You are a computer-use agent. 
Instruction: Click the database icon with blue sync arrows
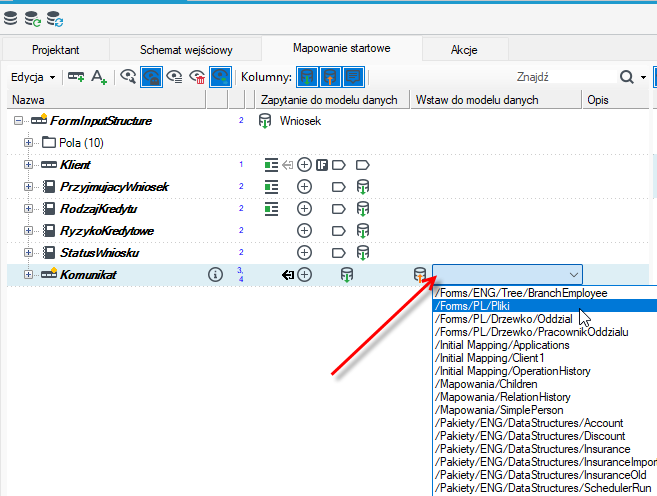click(x=55, y=19)
